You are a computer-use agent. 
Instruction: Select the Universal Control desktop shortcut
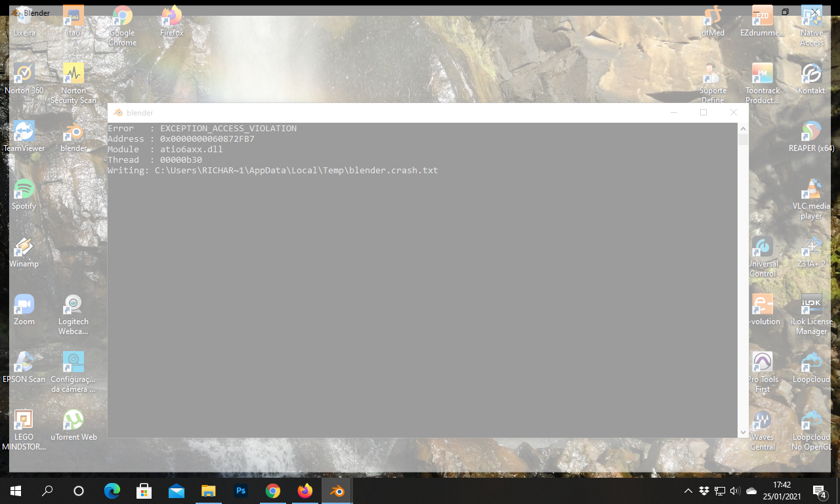763,257
